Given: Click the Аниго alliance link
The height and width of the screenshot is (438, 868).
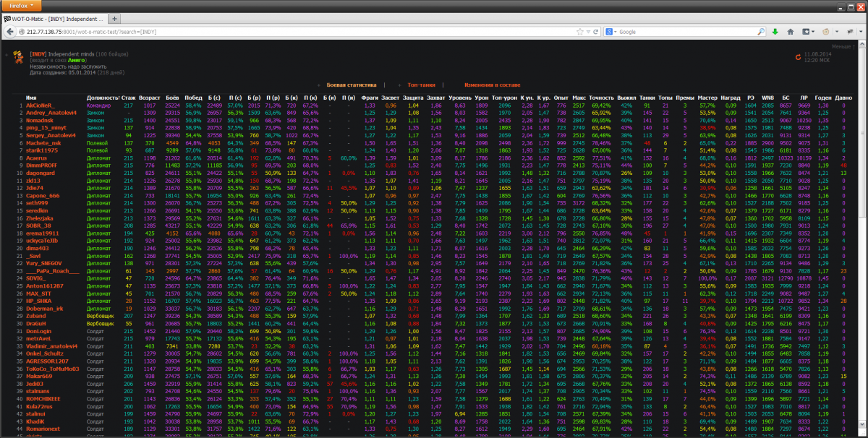Looking at the screenshot, I should click(75, 60).
